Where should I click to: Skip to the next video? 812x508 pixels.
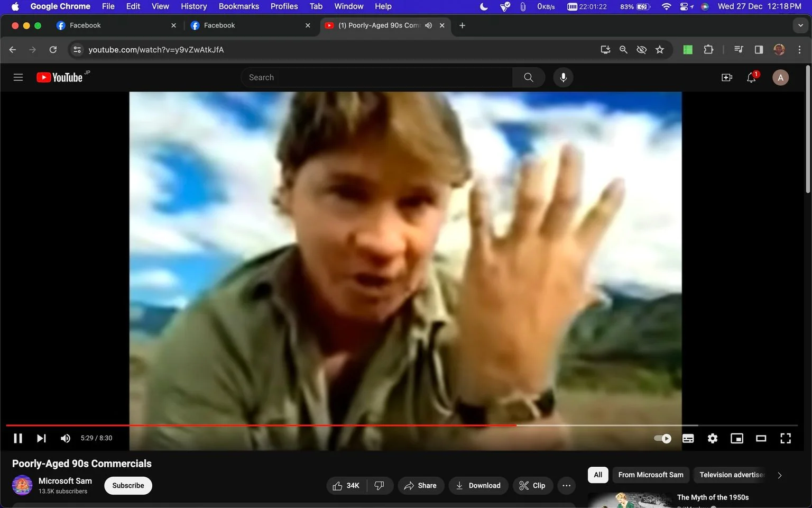click(41, 438)
